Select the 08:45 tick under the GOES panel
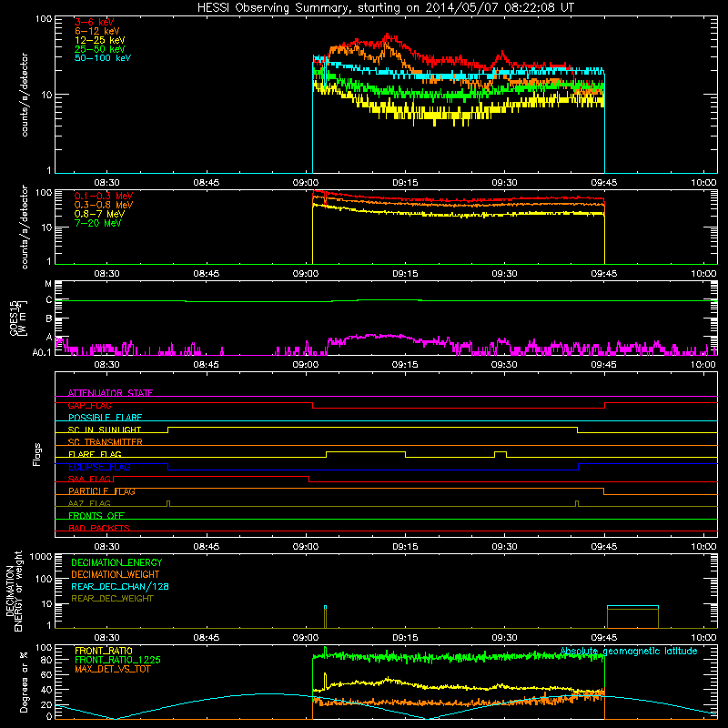 (x=207, y=365)
